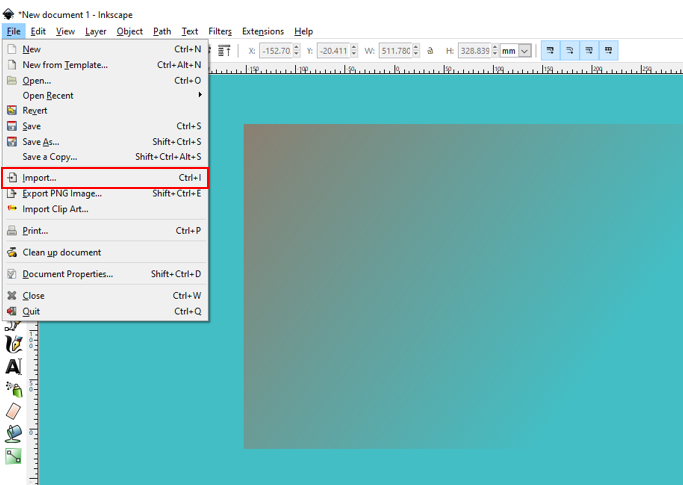Select the Connector tool
This screenshot has height=485, width=683.
point(14,456)
